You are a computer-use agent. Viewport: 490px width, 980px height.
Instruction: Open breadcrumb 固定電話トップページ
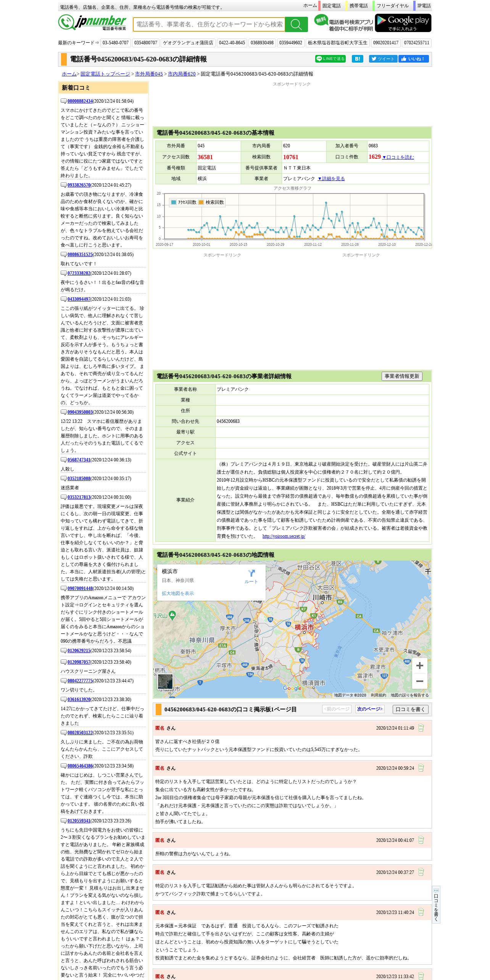(x=105, y=74)
